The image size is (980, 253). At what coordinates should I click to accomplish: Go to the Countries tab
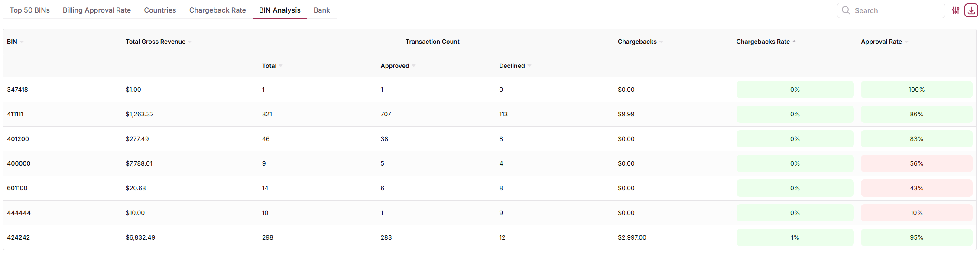click(x=160, y=10)
